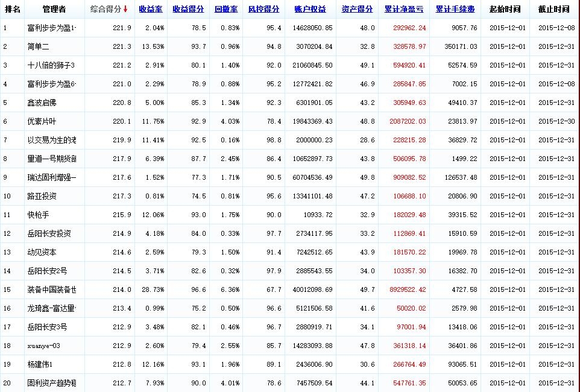Click commission fee value 350171.03

coord(461,46)
